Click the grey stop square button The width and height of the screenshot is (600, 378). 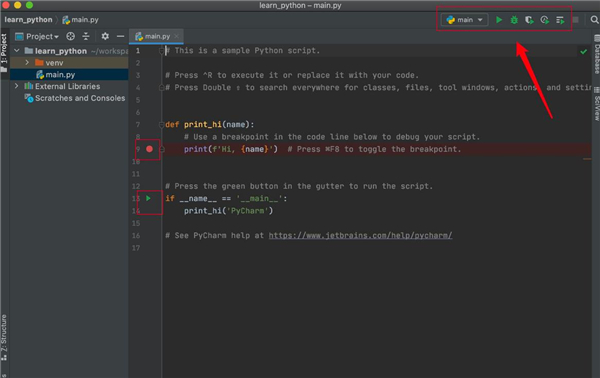(576, 20)
